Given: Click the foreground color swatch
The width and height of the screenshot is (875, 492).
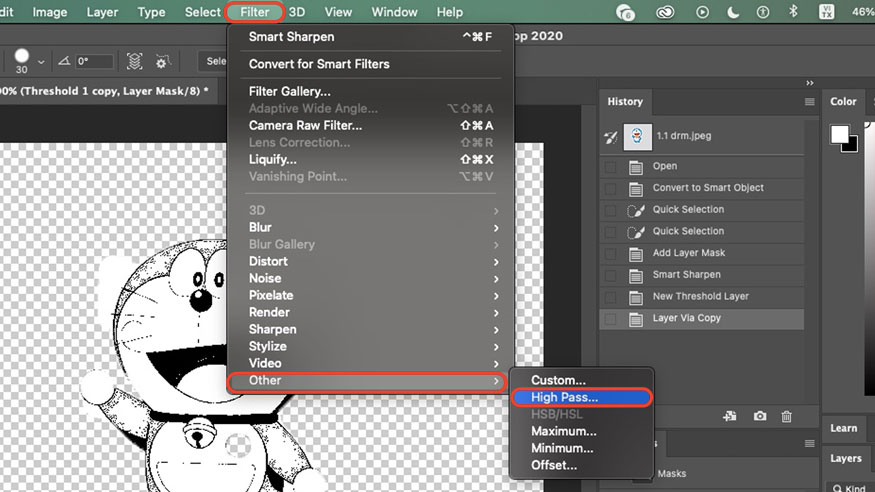Looking at the screenshot, I should (839, 134).
